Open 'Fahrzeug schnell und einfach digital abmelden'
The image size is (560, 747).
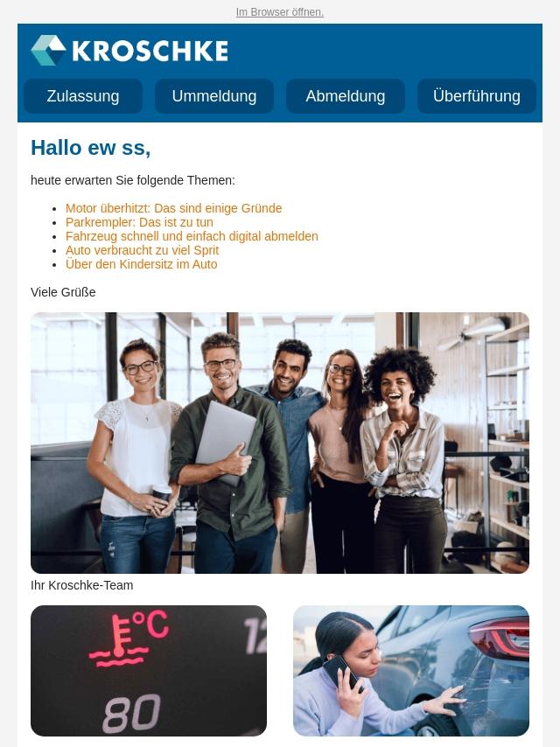click(192, 236)
